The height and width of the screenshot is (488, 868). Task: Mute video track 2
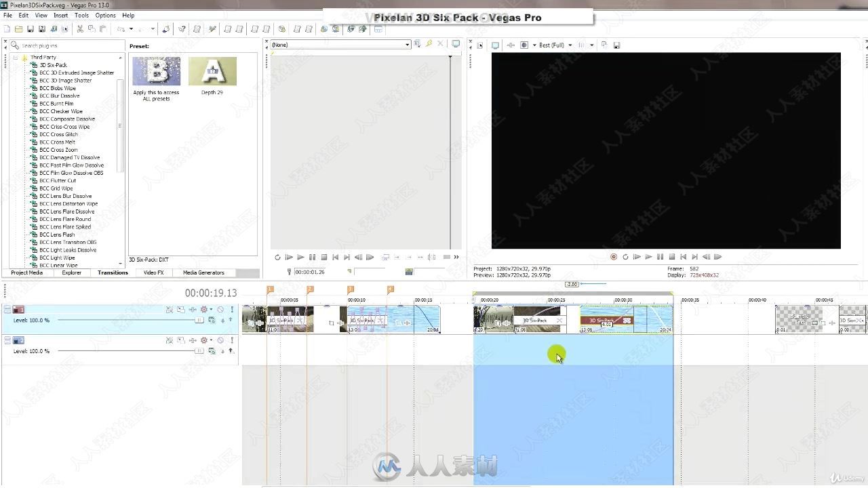(x=220, y=340)
